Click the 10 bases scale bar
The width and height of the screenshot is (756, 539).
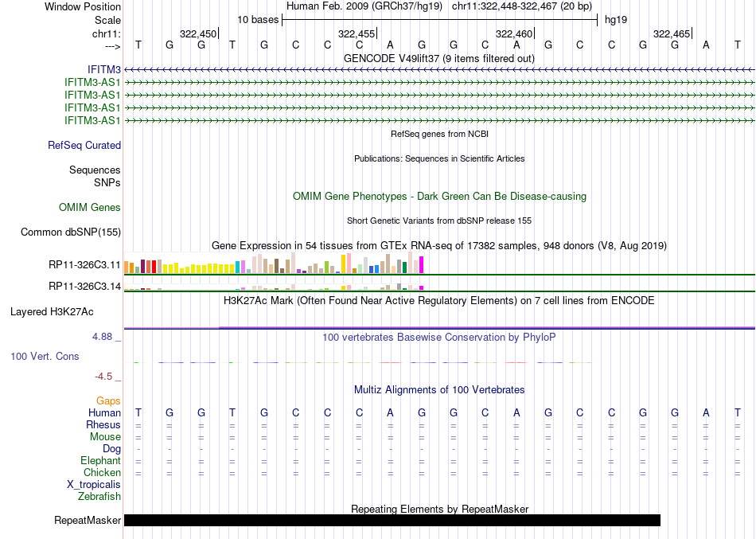click(x=440, y=20)
